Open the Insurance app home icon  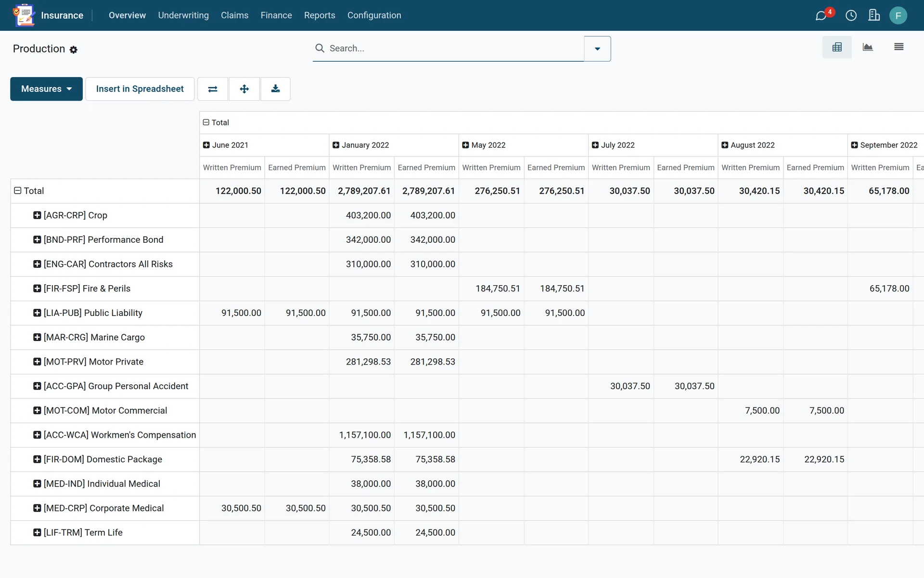24,15
